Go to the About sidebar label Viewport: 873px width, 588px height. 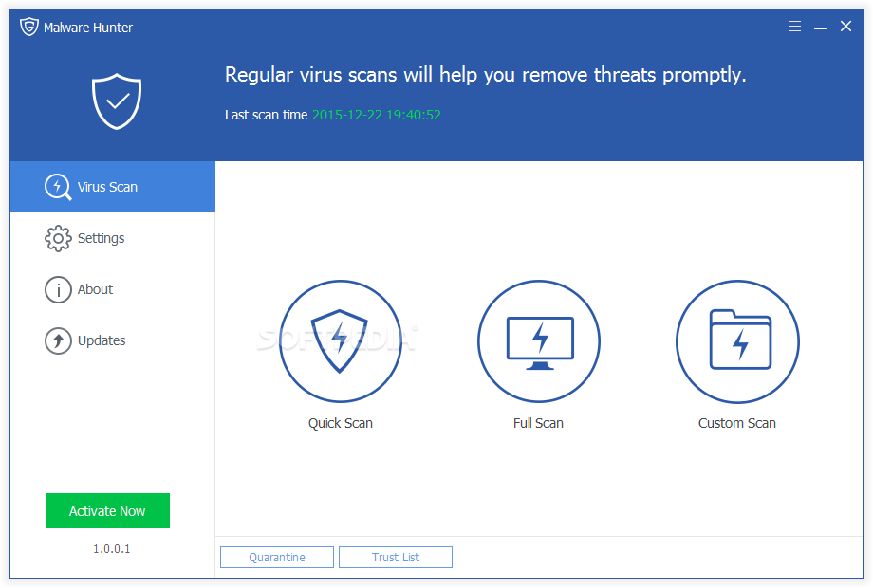[x=95, y=289]
